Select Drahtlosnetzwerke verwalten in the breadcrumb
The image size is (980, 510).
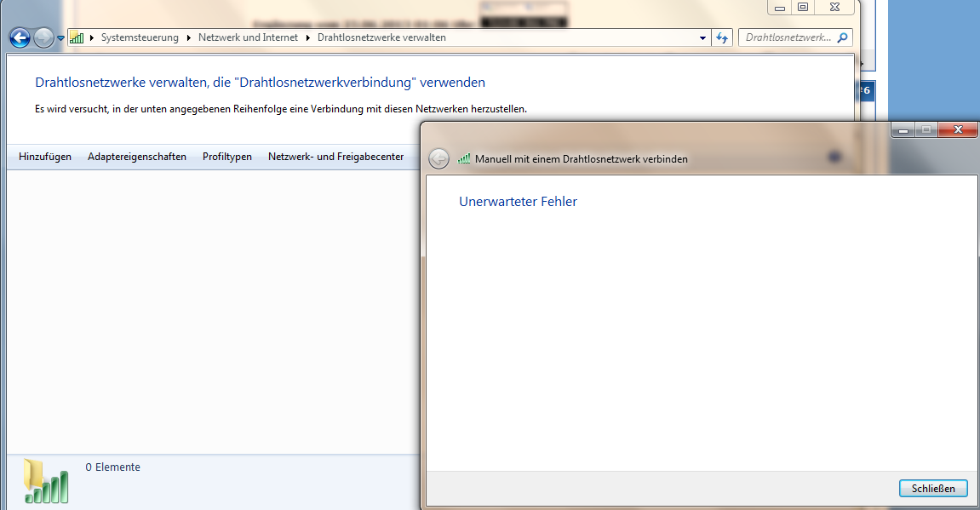click(x=382, y=37)
